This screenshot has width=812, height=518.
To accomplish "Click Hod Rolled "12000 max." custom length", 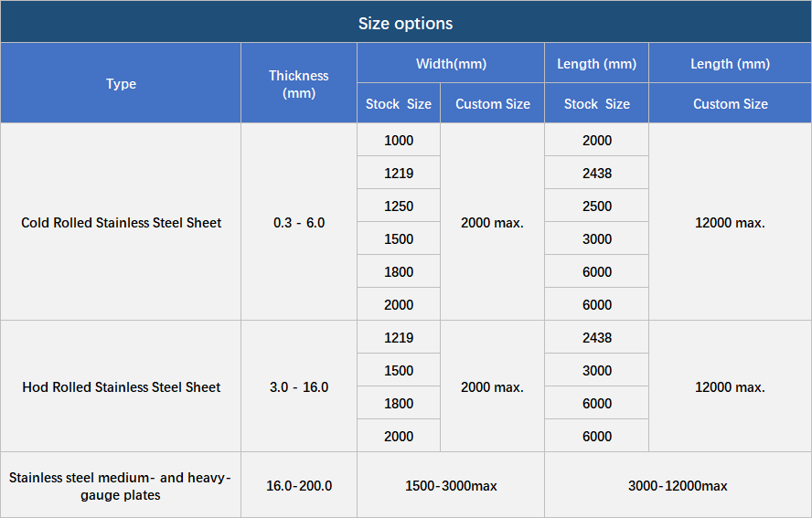I will 730,386.
